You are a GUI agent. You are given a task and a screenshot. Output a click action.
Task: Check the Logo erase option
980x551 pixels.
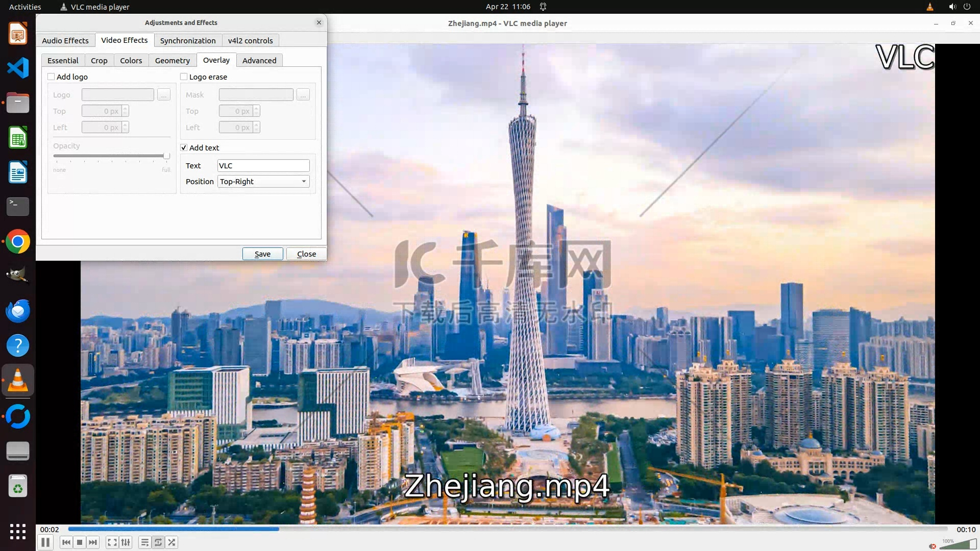pyautogui.click(x=184, y=77)
